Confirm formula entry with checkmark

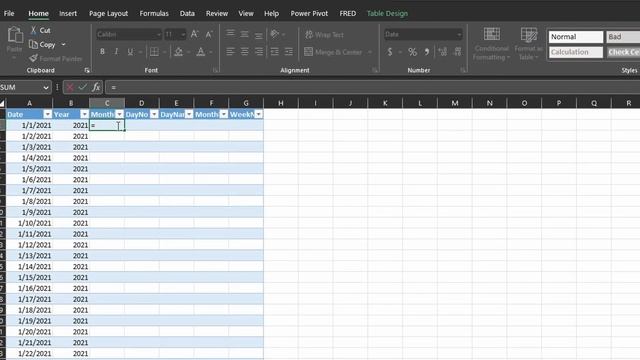coord(83,87)
